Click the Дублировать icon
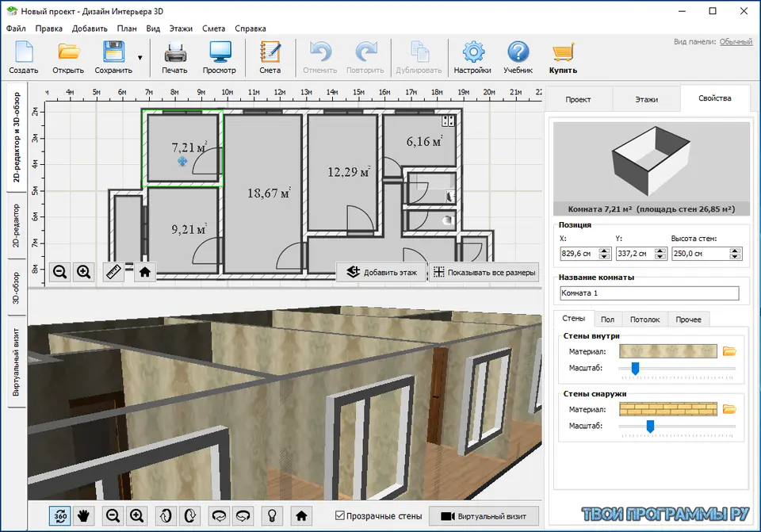Image resolution: width=761 pixels, height=532 pixels. click(419, 57)
